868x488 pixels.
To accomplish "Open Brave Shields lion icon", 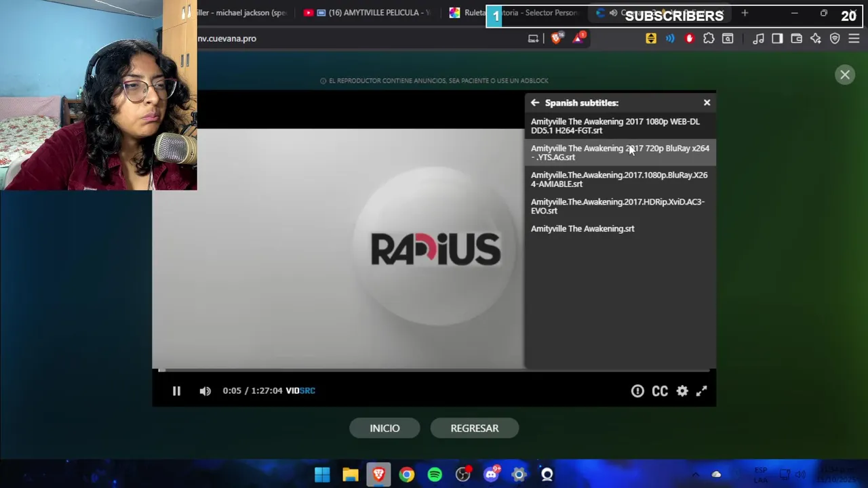I will pyautogui.click(x=557, y=39).
